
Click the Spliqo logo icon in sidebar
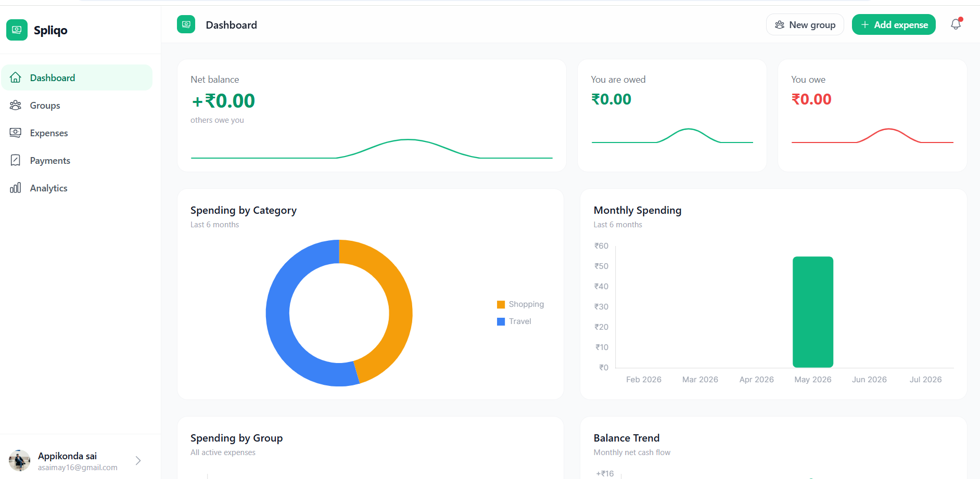pyautogui.click(x=17, y=30)
